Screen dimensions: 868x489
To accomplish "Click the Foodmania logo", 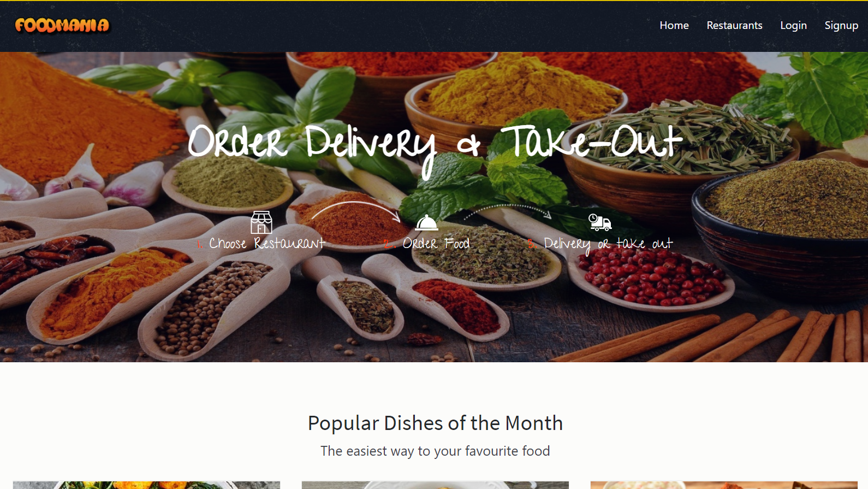I will pyautogui.click(x=62, y=25).
